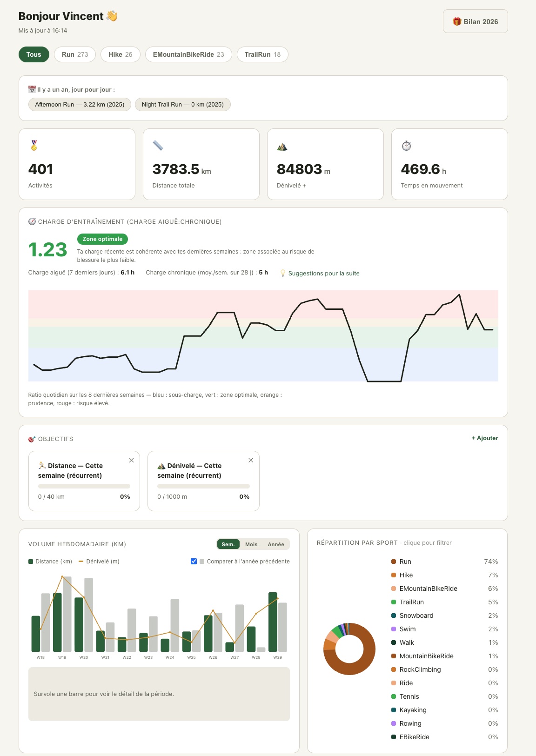Filter activities by Run

coord(75,54)
